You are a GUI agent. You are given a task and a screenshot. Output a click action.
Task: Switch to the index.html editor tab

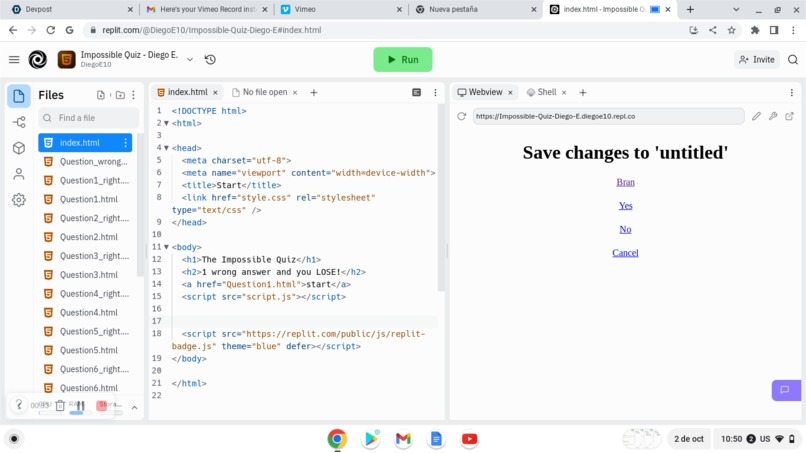(187, 93)
